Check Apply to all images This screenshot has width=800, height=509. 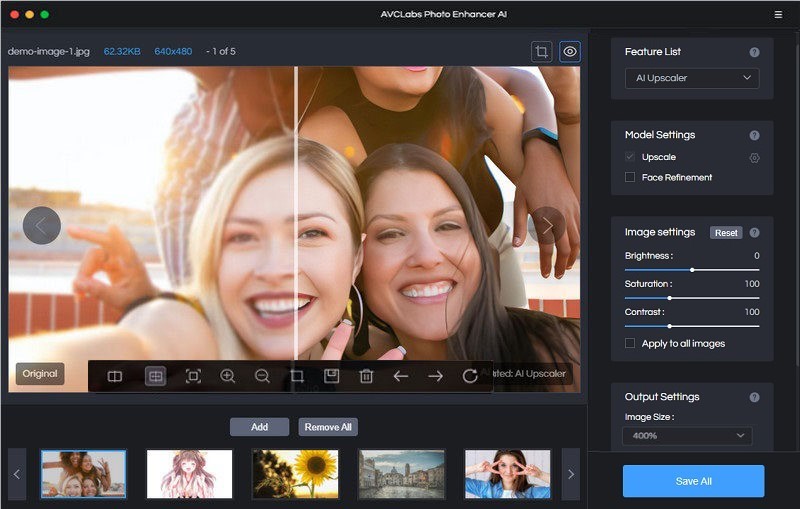tap(630, 343)
